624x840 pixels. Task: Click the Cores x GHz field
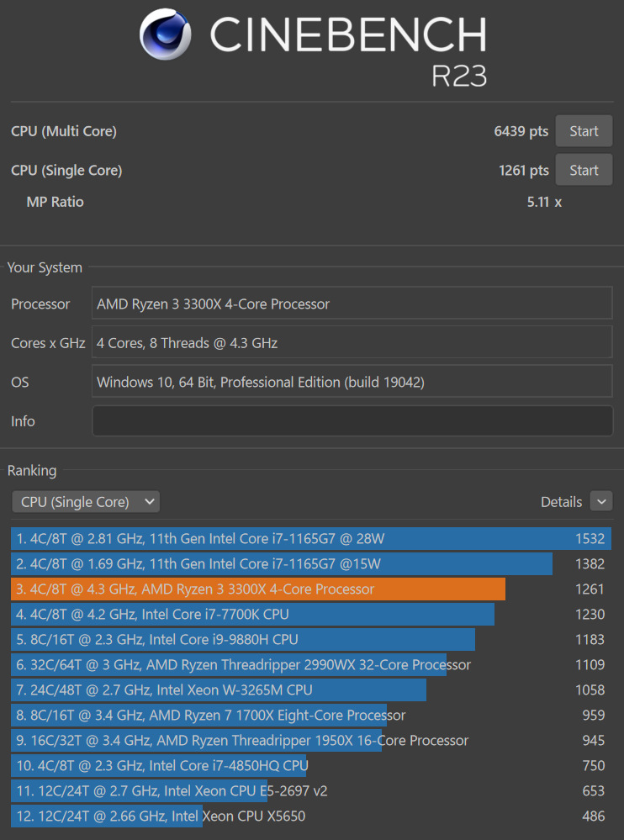[x=352, y=343]
